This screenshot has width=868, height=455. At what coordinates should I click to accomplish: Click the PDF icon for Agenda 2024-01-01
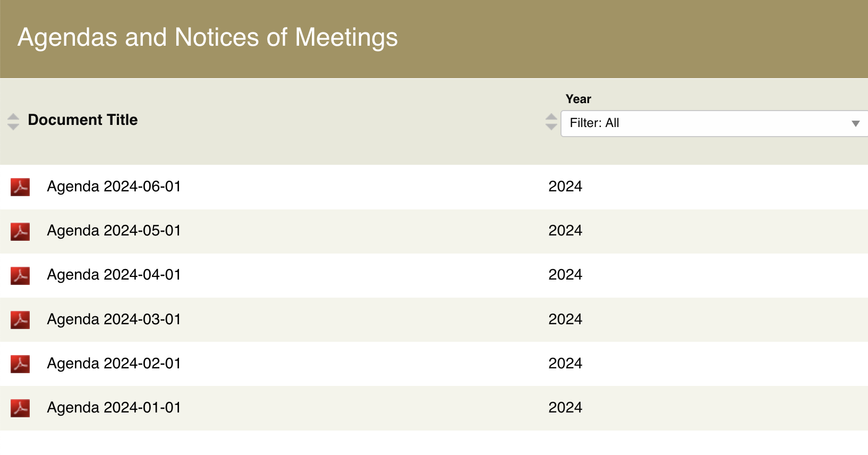point(20,408)
